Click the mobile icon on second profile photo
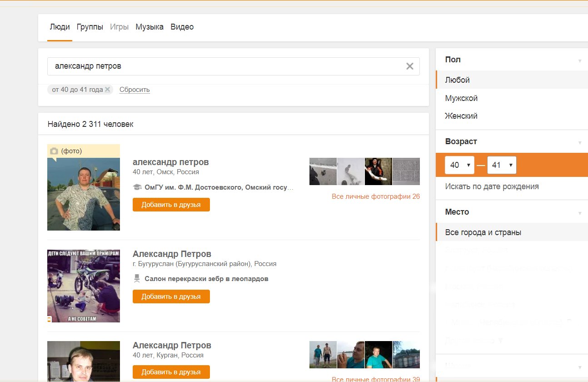 click(x=50, y=320)
